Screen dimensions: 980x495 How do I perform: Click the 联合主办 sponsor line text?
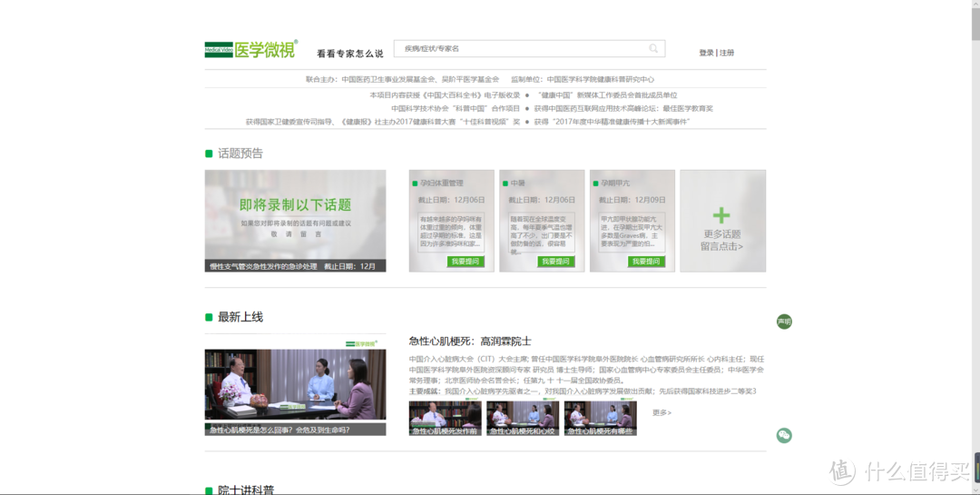403,80
